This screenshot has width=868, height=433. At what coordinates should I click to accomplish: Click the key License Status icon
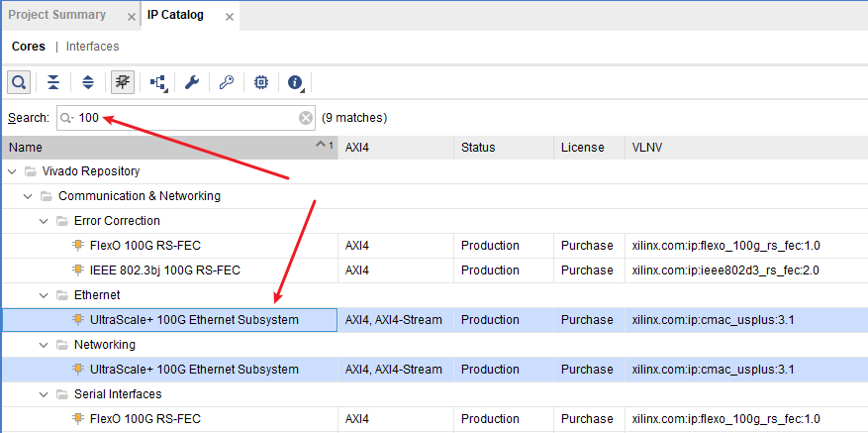tap(227, 82)
